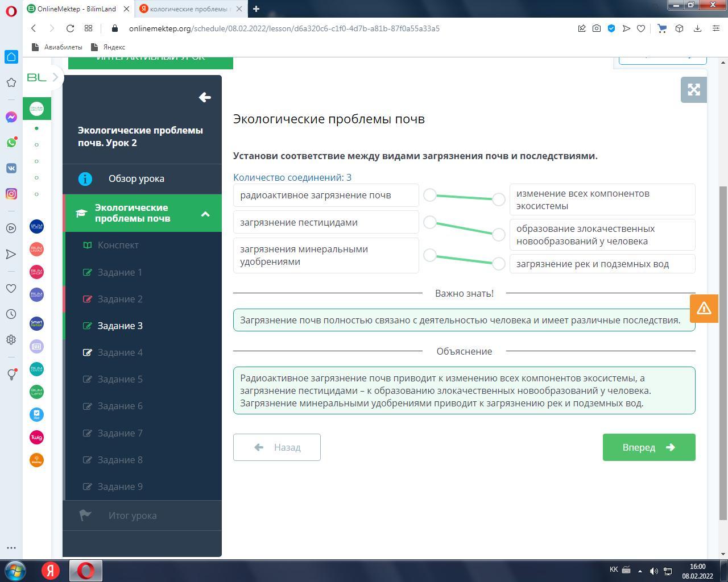Screen dimensions: 728x582
Task: Switch to the OnlineMektep browser tab
Action: (77, 9)
